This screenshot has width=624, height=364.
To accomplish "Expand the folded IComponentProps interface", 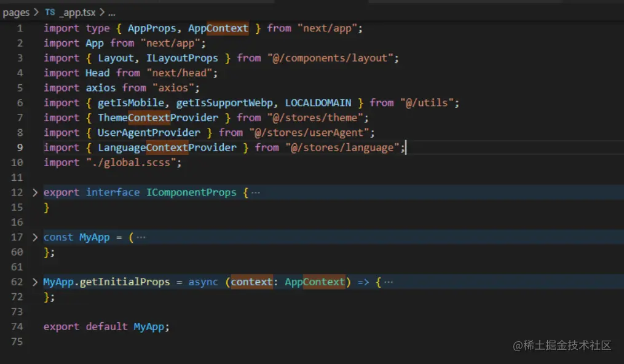I will 35,192.
